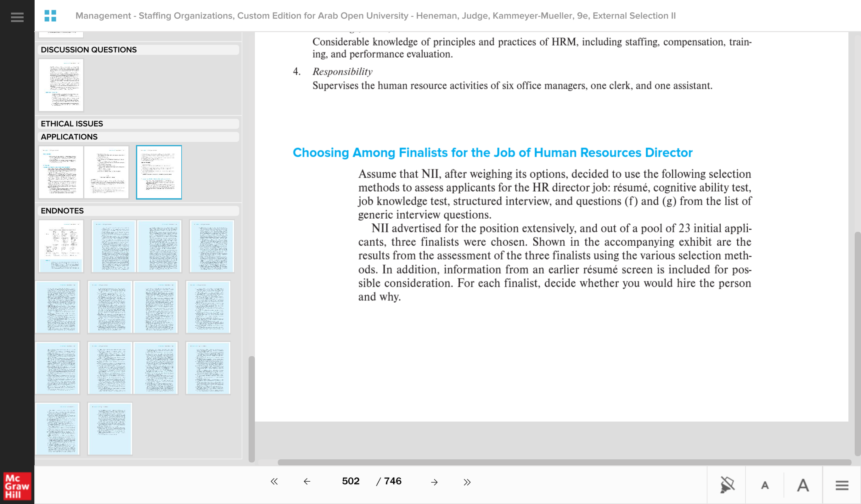
Task: Open the hamburger menu in dark sidebar
Action: click(x=17, y=17)
